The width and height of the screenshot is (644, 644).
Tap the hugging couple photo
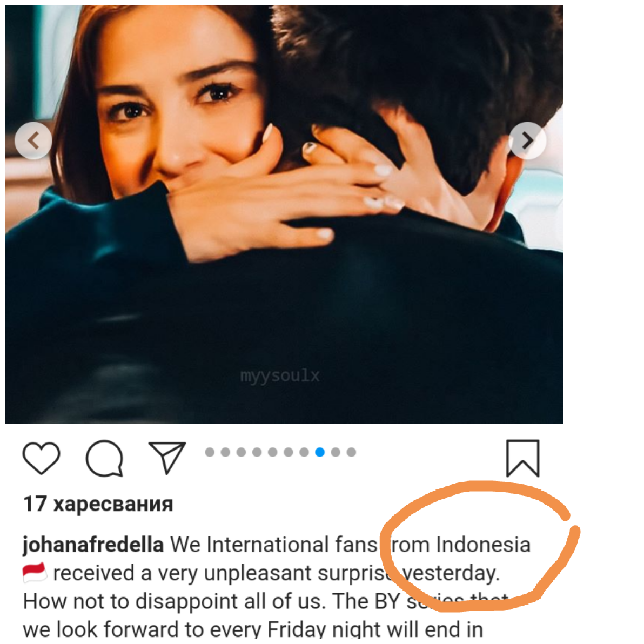[284, 214]
